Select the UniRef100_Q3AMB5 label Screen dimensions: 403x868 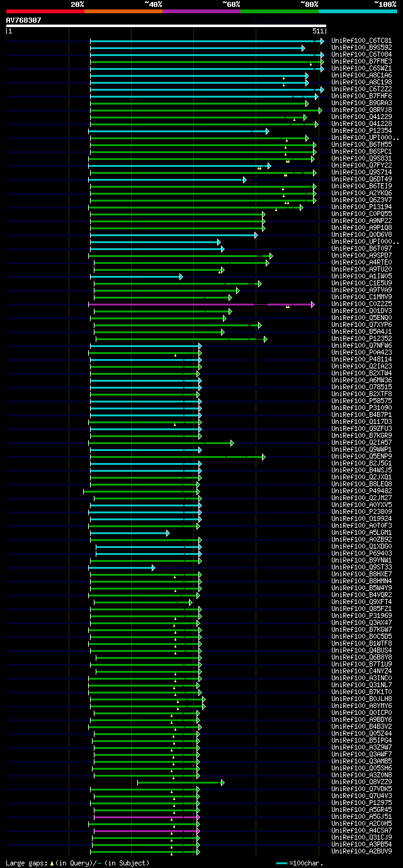[361, 762]
